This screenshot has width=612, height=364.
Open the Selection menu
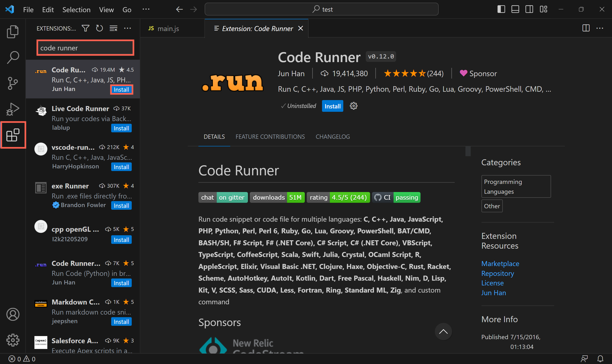76,10
